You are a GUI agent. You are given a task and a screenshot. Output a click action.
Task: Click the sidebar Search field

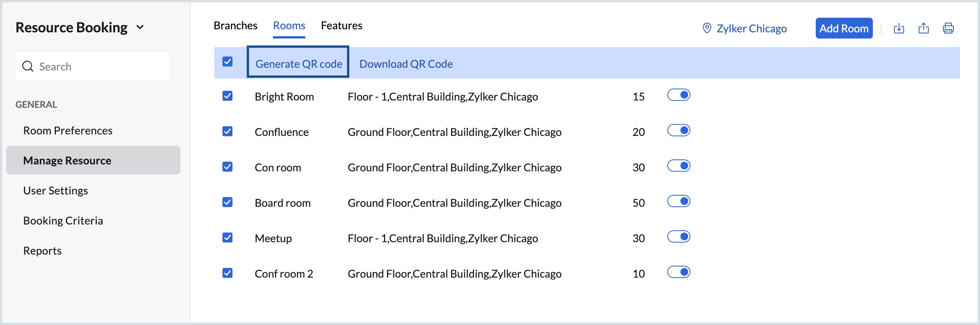(100, 66)
